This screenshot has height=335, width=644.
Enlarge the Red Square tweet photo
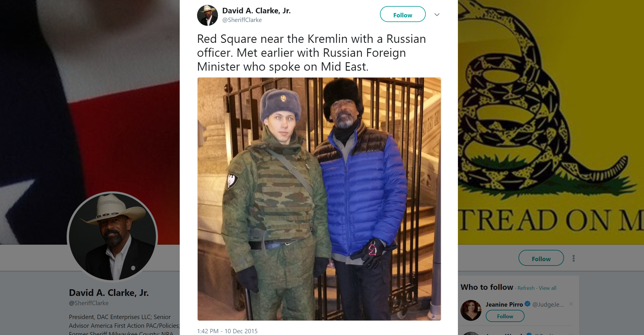pos(319,199)
